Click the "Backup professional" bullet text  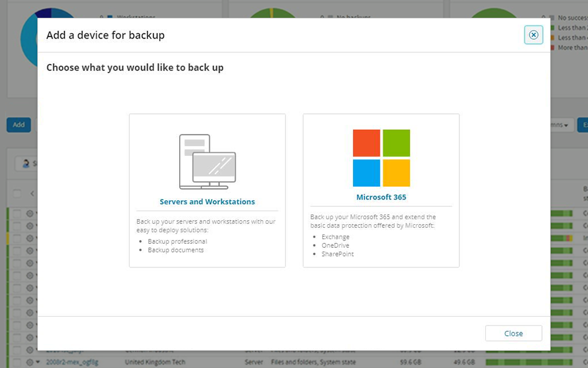click(x=177, y=241)
